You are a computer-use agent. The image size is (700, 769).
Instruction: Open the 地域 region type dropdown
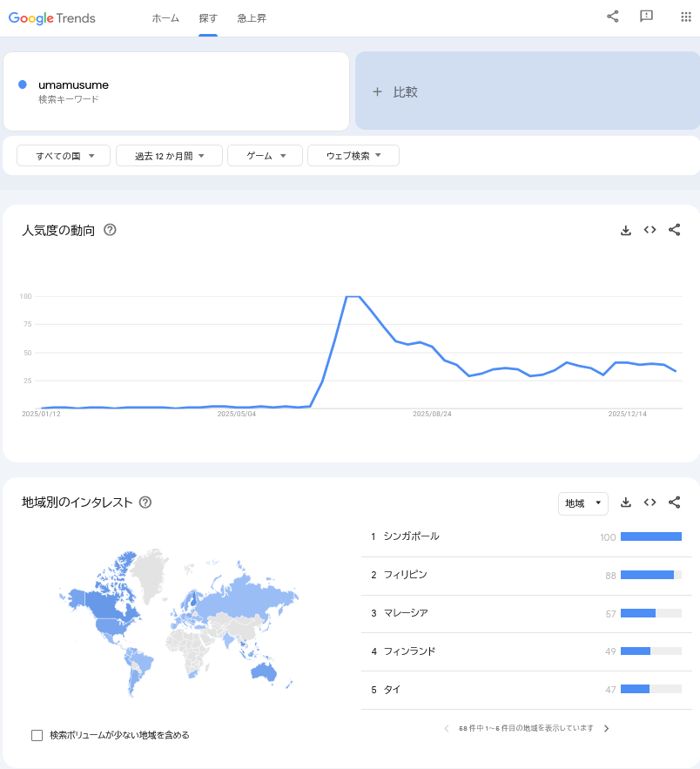(x=582, y=503)
